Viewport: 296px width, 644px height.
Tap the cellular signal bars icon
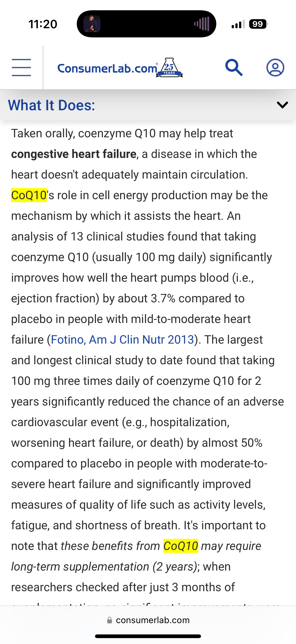coord(238,24)
